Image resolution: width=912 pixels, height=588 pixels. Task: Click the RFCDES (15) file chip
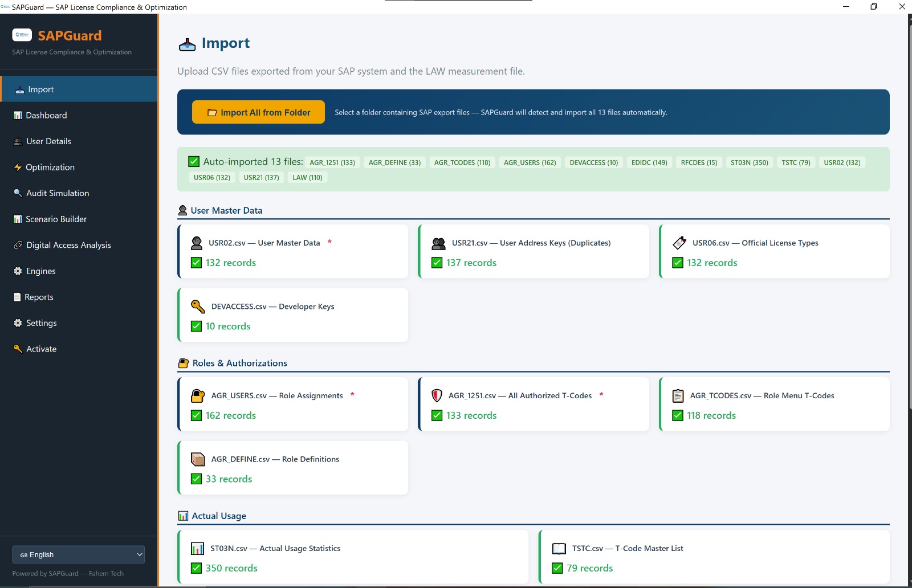tap(699, 162)
